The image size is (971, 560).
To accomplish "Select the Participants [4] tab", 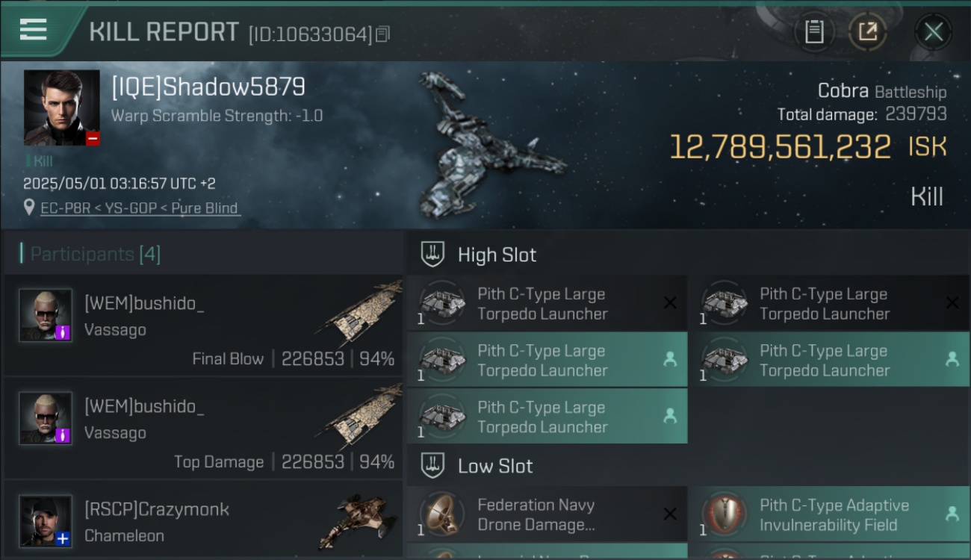I will 96,254.
